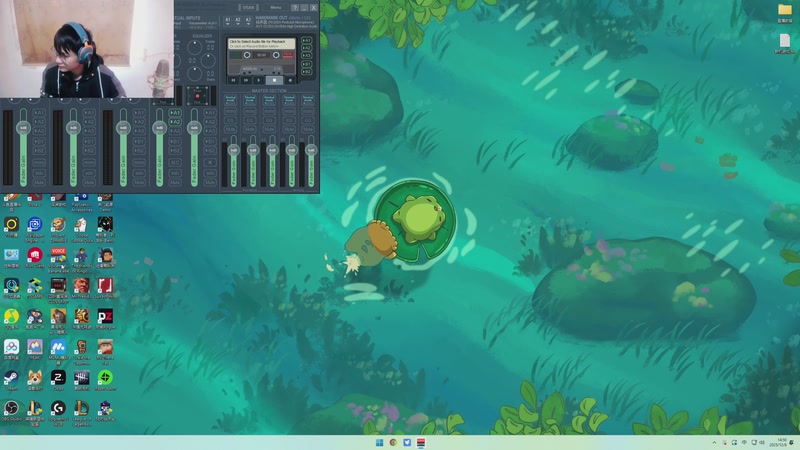Toggle mono on the last master bus
The height and width of the screenshot is (450, 800).
308,111
